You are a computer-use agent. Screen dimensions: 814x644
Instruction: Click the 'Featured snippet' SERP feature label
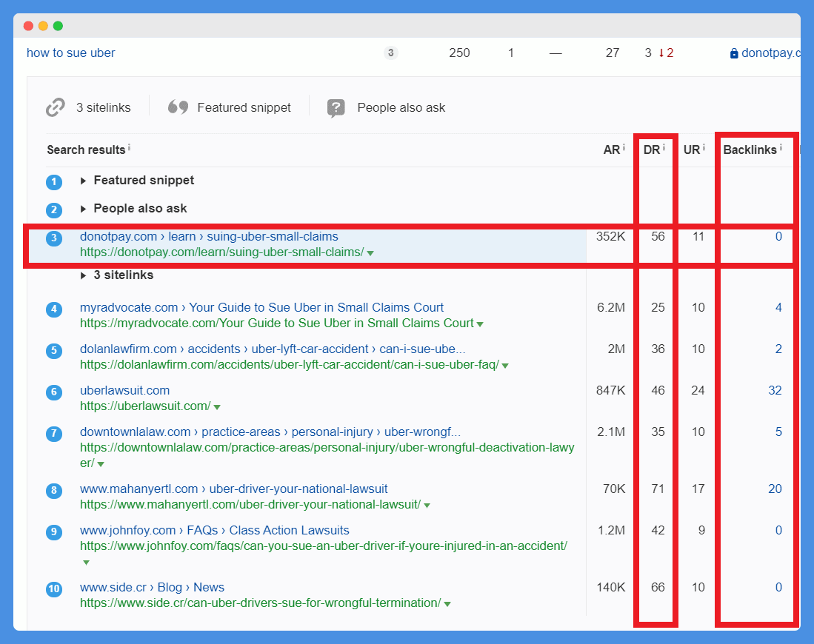tap(244, 108)
